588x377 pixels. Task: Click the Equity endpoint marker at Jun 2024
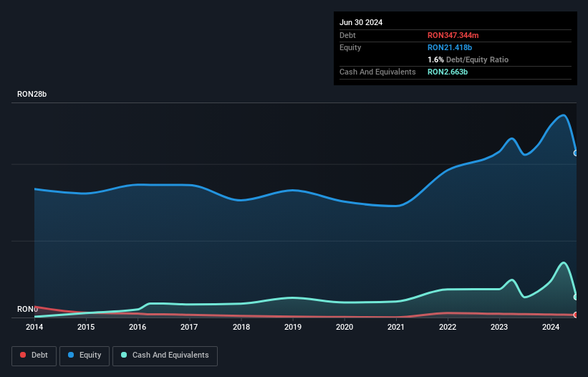576,153
